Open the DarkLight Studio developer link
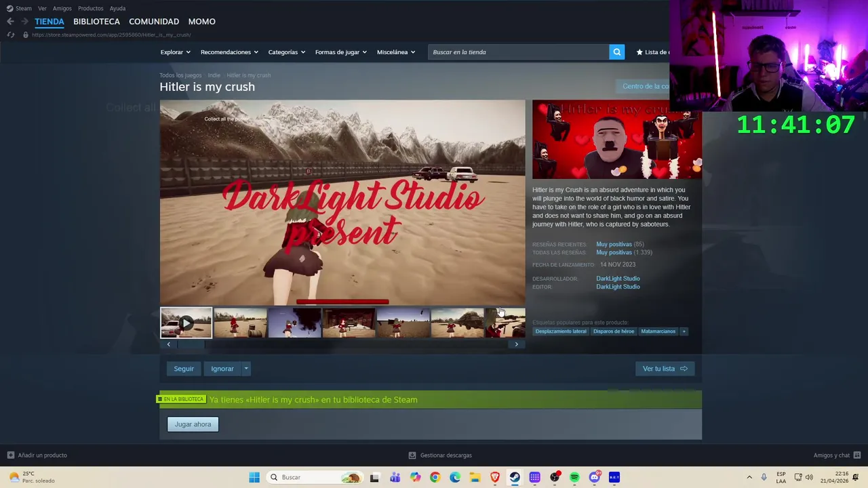 tap(618, 279)
